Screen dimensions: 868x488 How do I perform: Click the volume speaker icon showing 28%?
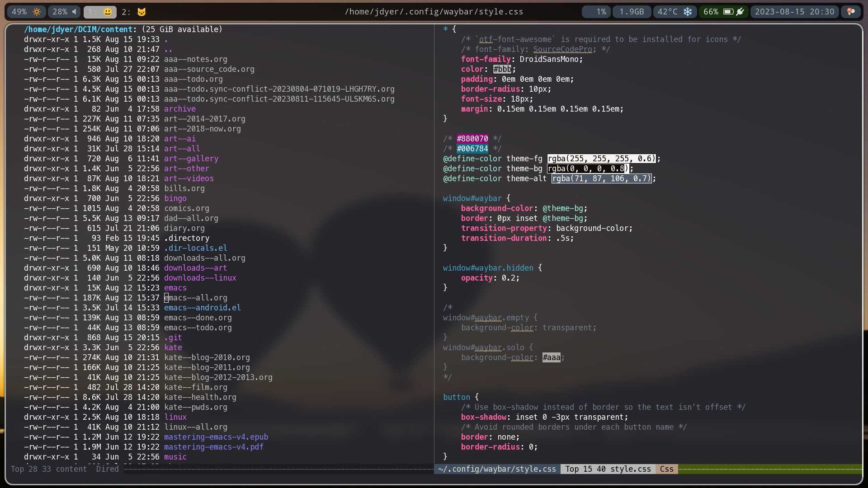click(74, 12)
